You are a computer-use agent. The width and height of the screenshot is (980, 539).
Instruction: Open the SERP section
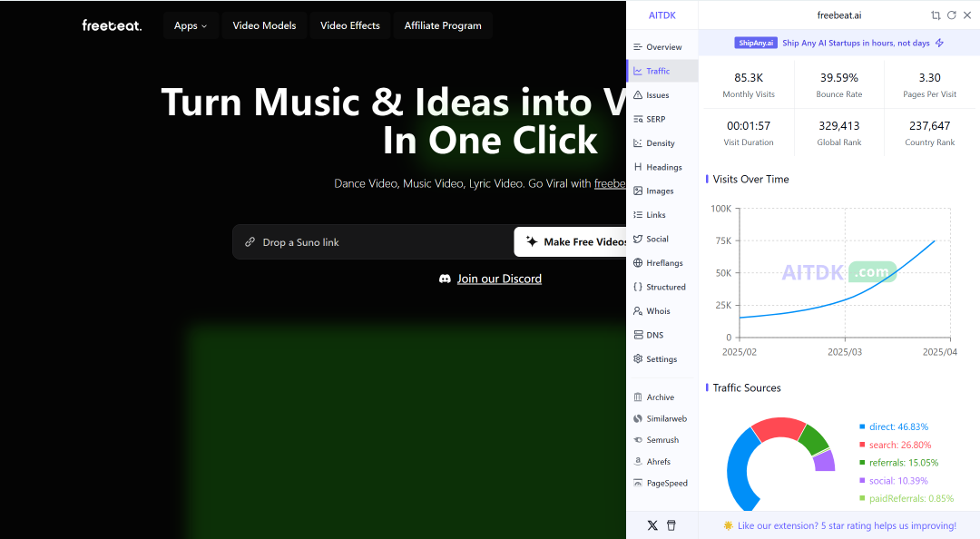(661, 119)
